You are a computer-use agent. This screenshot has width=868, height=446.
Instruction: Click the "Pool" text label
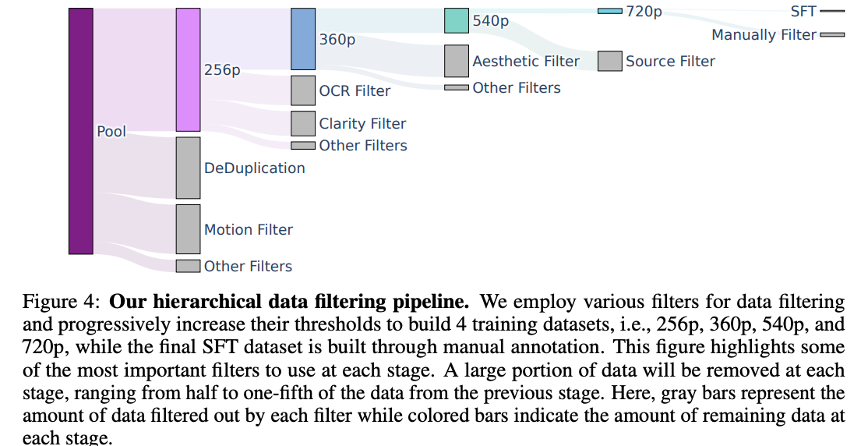(x=111, y=132)
